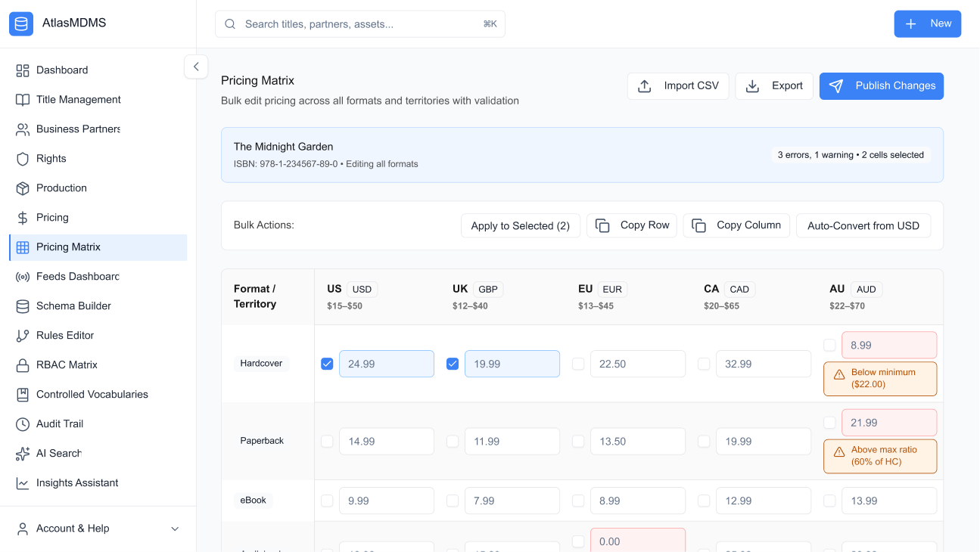
Task: Uncheck the Hardcover US cell checkbox
Action: point(327,364)
